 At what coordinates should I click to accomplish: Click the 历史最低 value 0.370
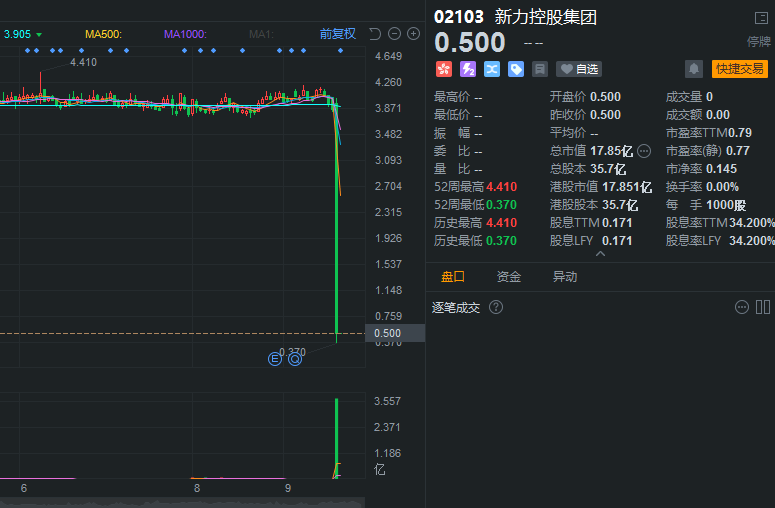(501, 241)
